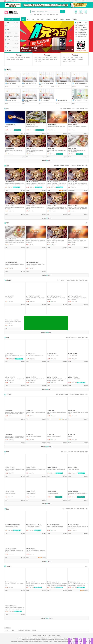Viewport: 93px width, 644px height.
Task: Open the seafood platter photo deal in 美食
Action: pyautogui.click(x=36, y=117)
